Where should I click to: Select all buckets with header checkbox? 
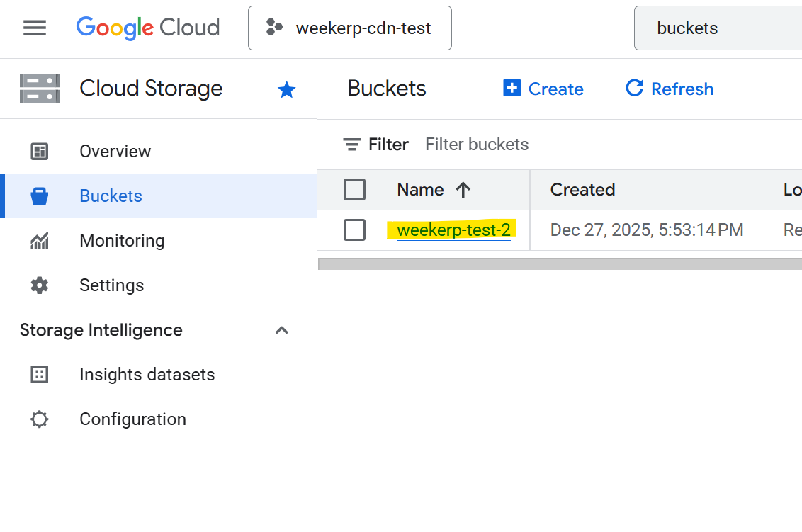coord(354,190)
